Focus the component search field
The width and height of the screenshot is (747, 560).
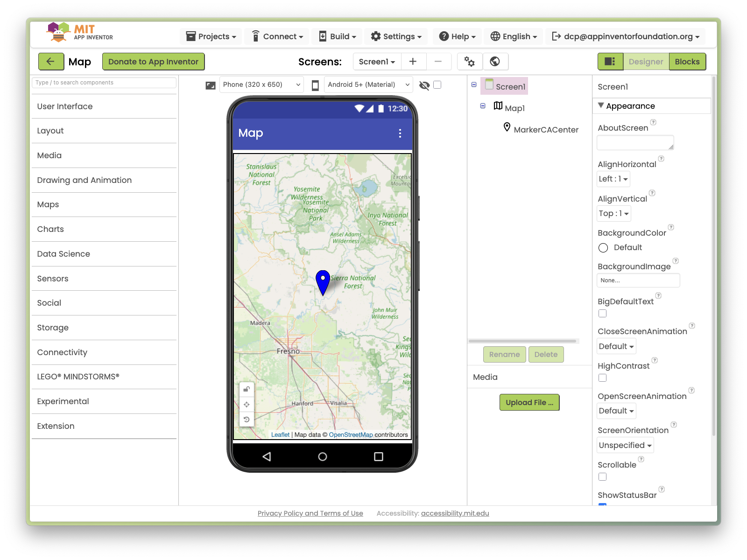pos(104,83)
